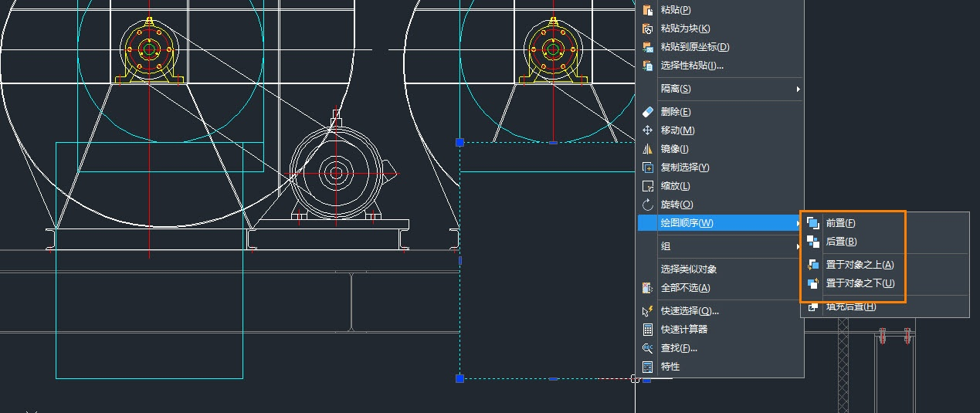Viewport: 980px width, 413px height.
Task: Choose the 镜像(I) mirror tool
Action: click(x=719, y=149)
